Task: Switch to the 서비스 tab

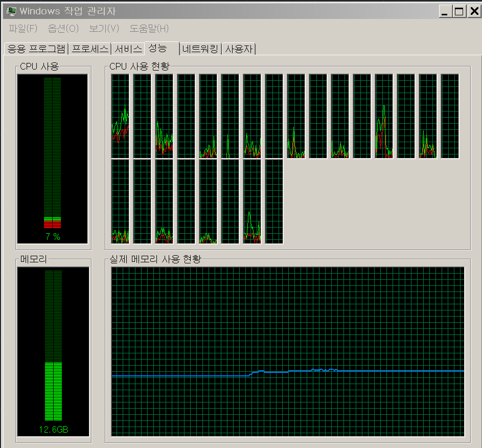Action: tap(128, 49)
